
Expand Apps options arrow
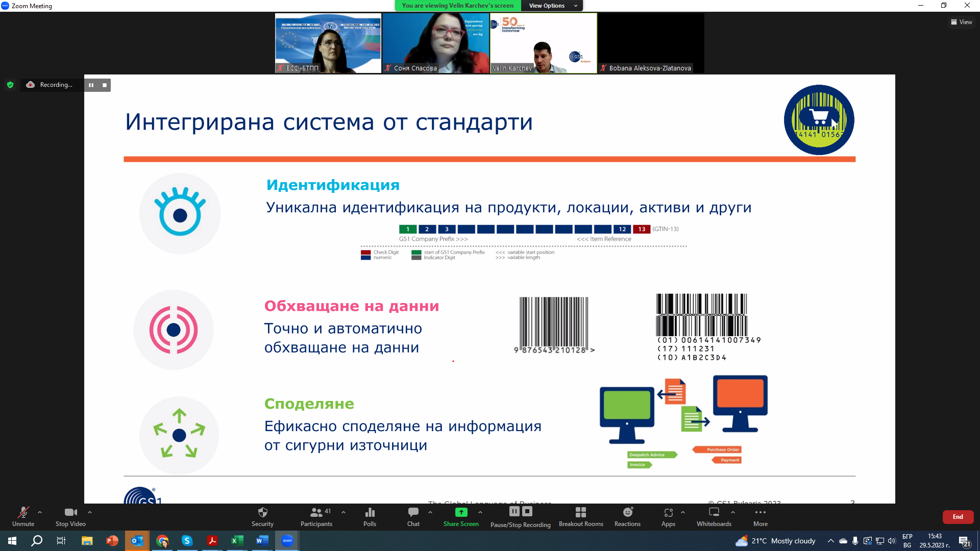click(683, 512)
